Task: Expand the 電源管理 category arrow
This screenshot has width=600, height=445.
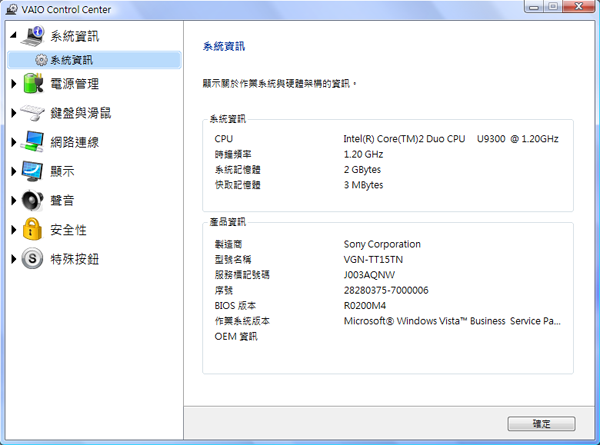Action: [14, 84]
